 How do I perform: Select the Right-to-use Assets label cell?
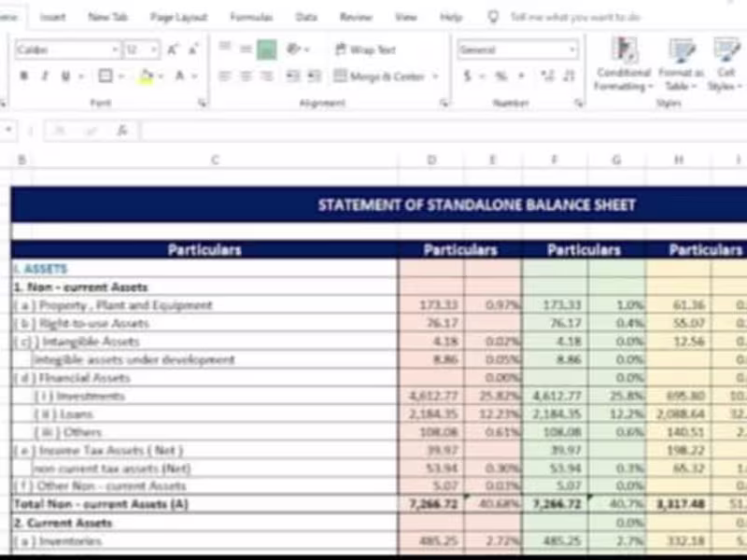tap(204, 323)
